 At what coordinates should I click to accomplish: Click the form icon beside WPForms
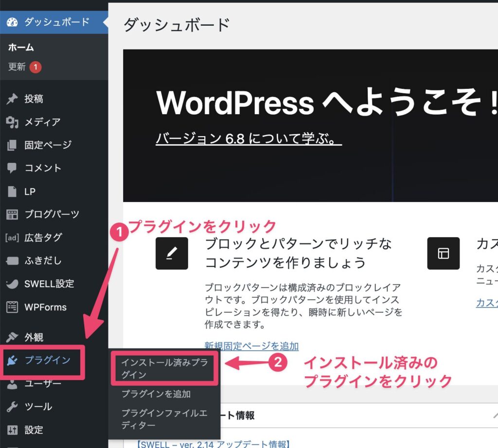[12, 307]
